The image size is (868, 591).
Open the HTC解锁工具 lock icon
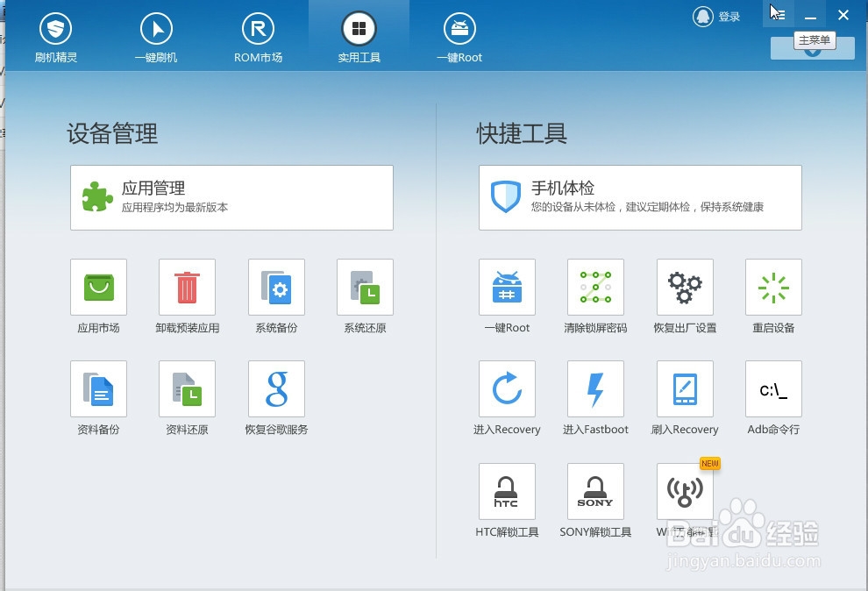point(507,491)
